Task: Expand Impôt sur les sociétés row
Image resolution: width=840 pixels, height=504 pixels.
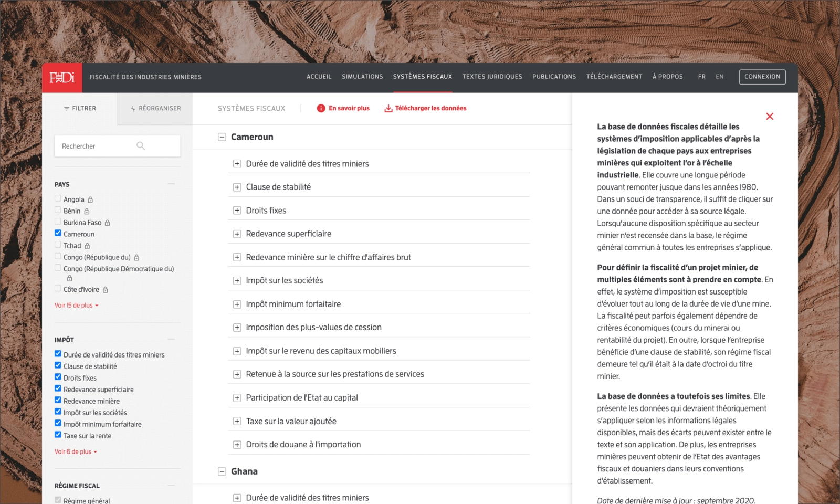Action: click(237, 281)
